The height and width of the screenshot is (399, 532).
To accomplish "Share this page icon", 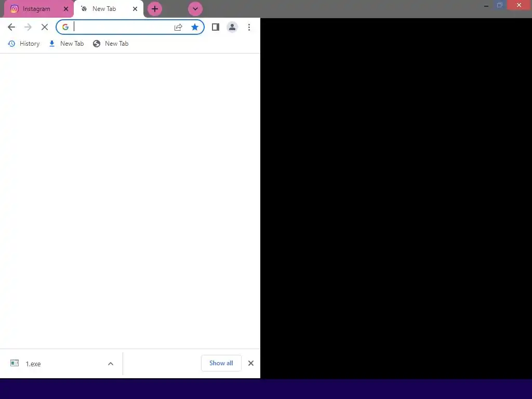I will 178,27.
